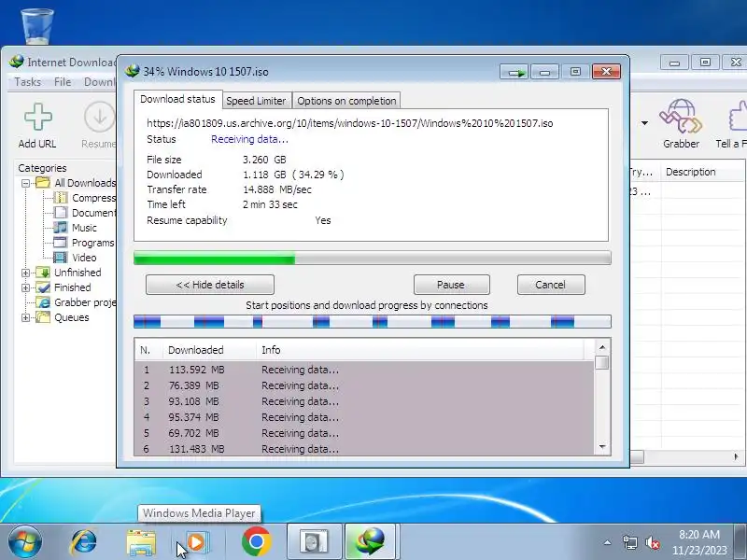Open the Windows Start menu
Screen dimensions: 747x560
[25, 542]
